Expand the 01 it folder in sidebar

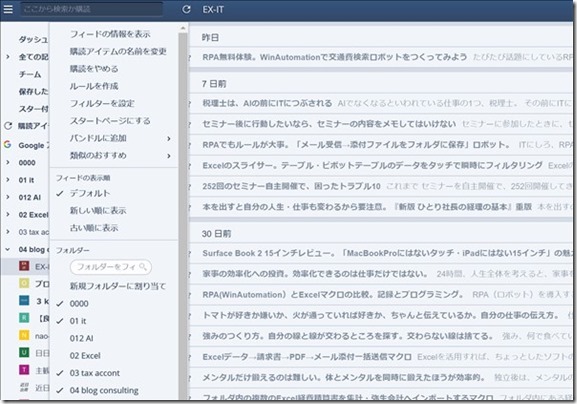(x=7, y=180)
